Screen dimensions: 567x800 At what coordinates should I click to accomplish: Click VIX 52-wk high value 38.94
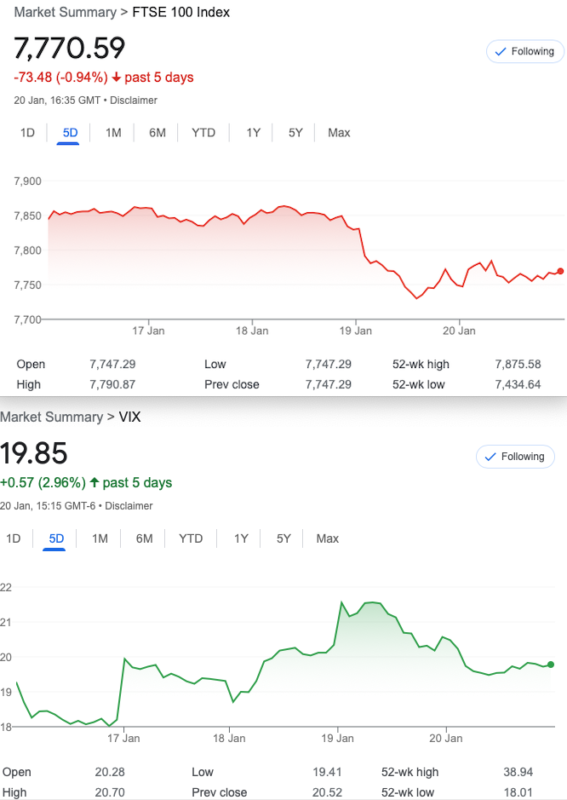tap(518, 772)
